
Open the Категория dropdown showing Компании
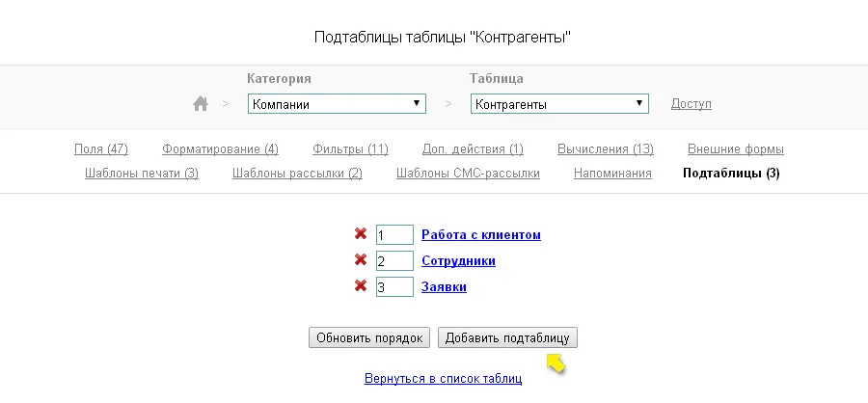click(x=337, y=104)
